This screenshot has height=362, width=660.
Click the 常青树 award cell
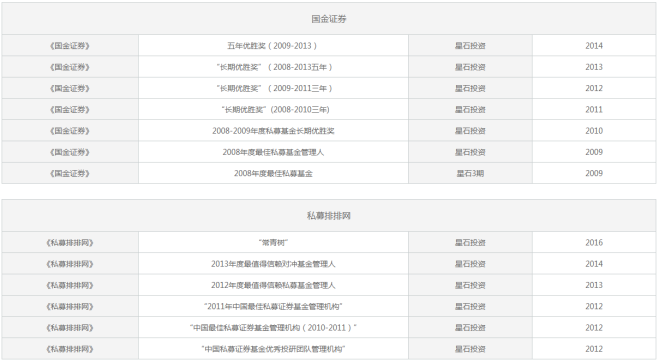(x=273, y=242)
